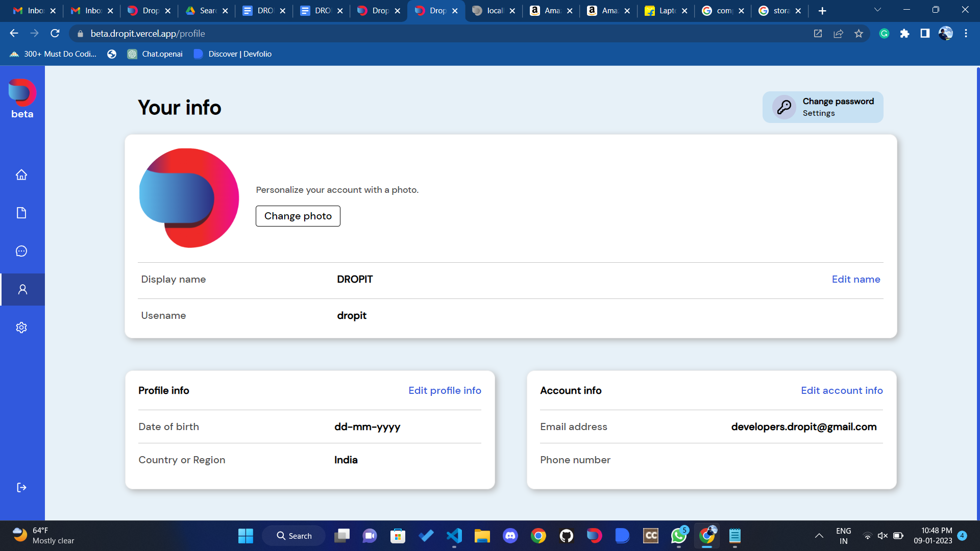980x551 pixels.
Task: Show hidden system tray icons
Action: [x=819, y=536]
